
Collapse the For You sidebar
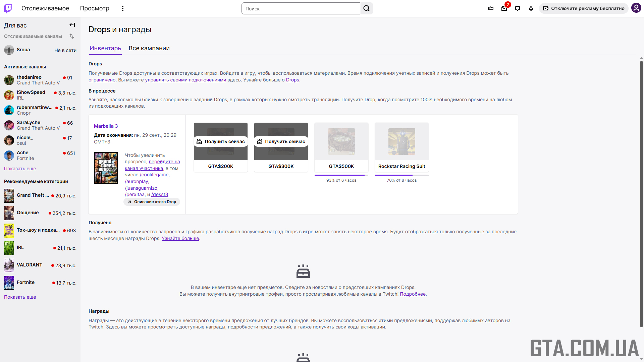72,25
